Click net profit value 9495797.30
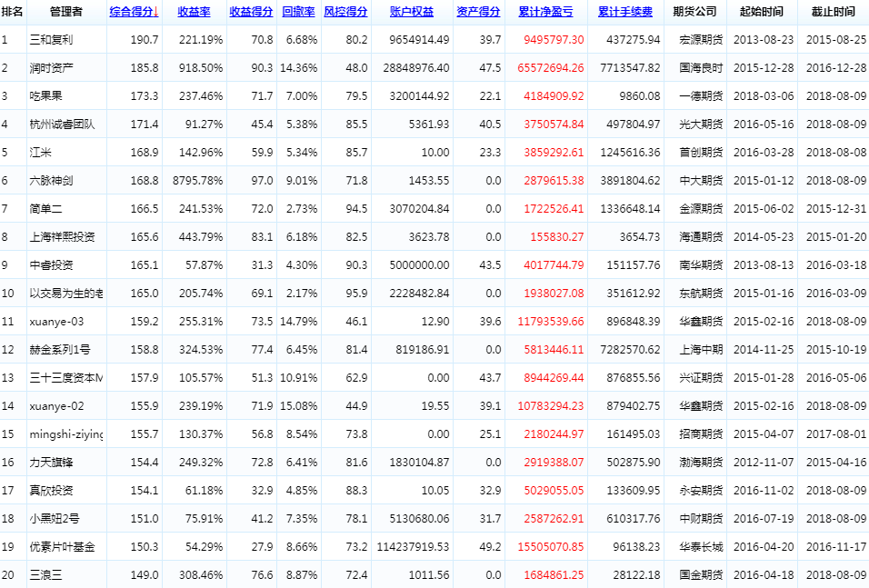This screenshot has height=588, width=869. (x=554, y=40)
